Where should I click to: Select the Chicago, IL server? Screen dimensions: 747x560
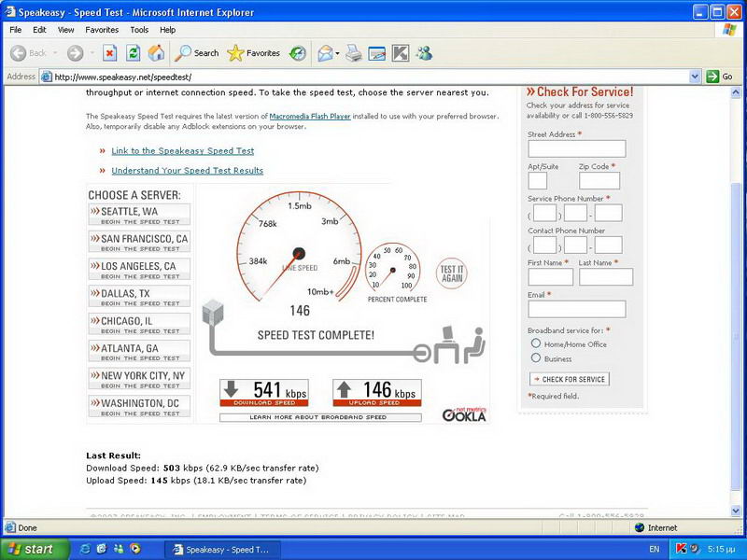(139, 324)
